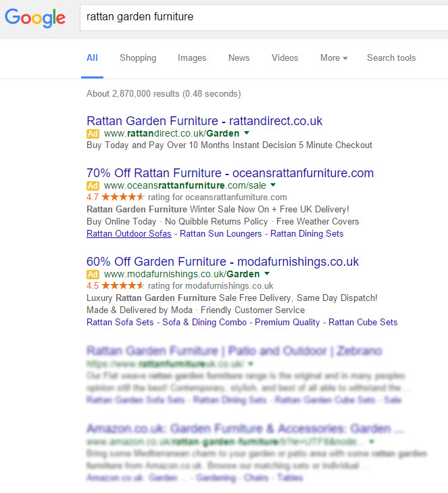
Task: Click the About 2,870,000 results text
Action: (x=164, y=94)
